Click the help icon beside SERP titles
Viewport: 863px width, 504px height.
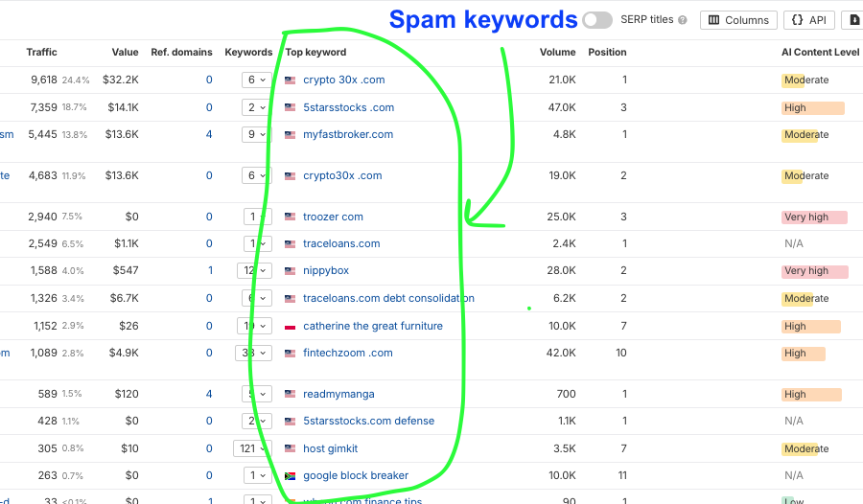tap(683, 20)
